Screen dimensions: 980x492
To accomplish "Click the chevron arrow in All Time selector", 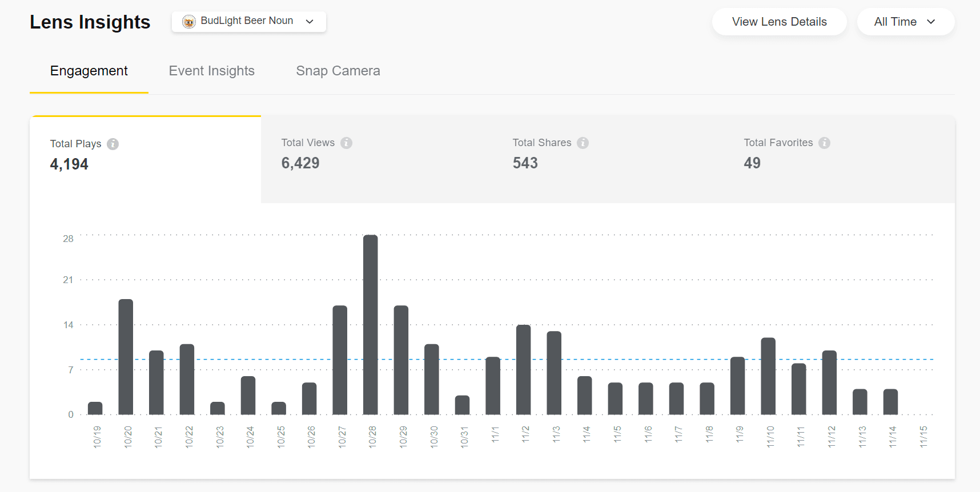I will (x=931, y=22).
